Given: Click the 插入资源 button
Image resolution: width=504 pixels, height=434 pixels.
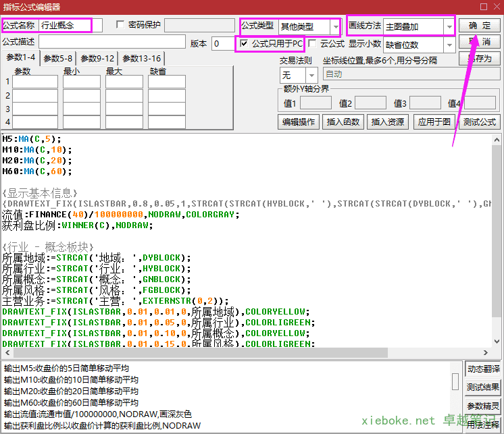Looking at the screenshot, I should pos(388,122).
